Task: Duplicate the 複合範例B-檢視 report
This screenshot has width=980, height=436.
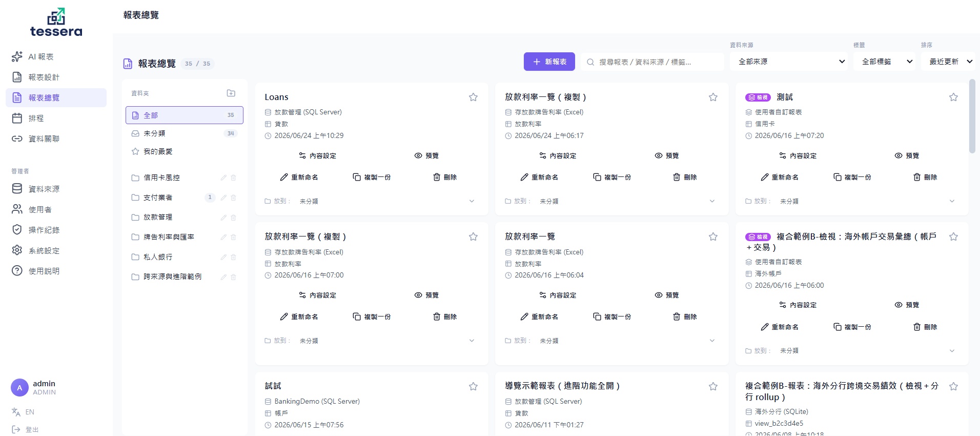Action: [x=852, y=327]
